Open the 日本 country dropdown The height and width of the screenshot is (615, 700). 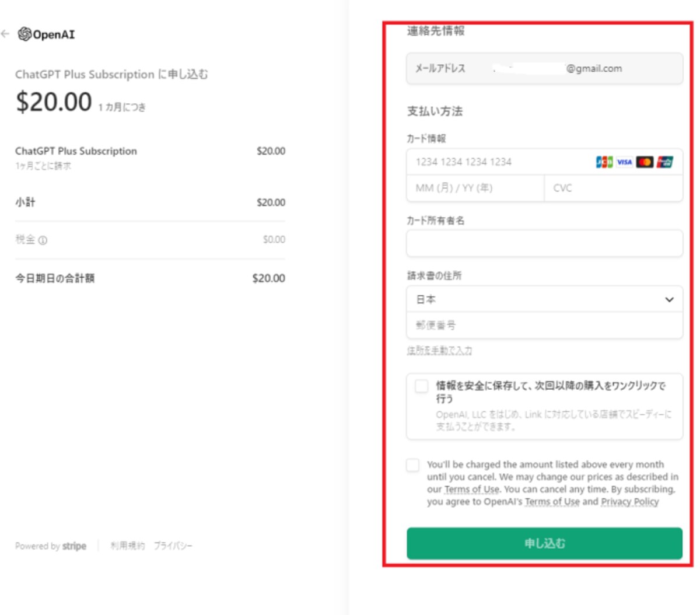tap(544, 299)
